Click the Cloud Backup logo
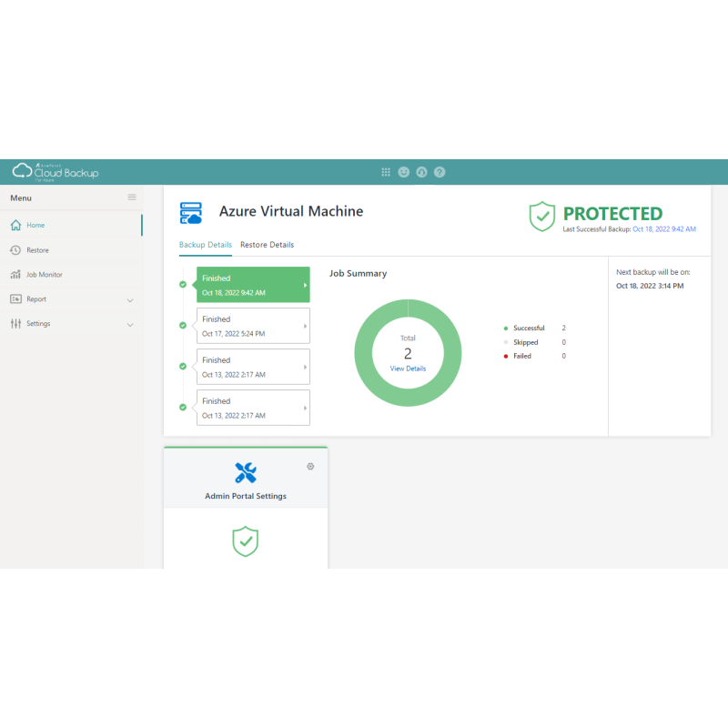 click(x=56, y=172)
